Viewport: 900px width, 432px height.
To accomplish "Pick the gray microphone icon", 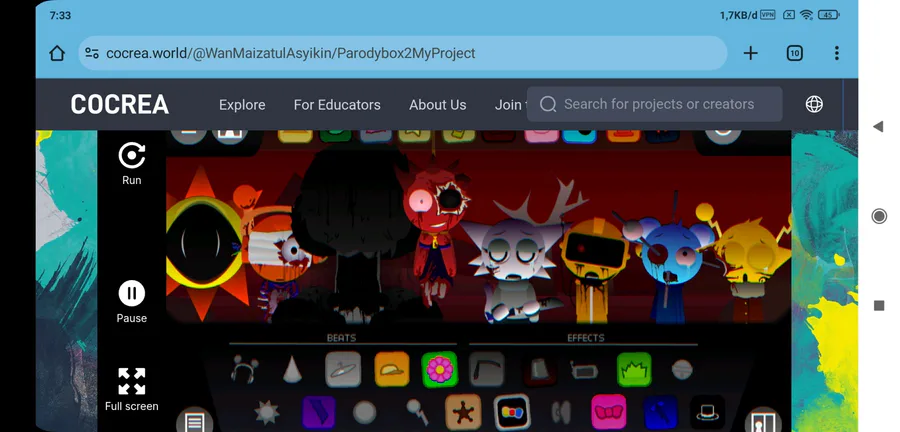I will point(415,411).
